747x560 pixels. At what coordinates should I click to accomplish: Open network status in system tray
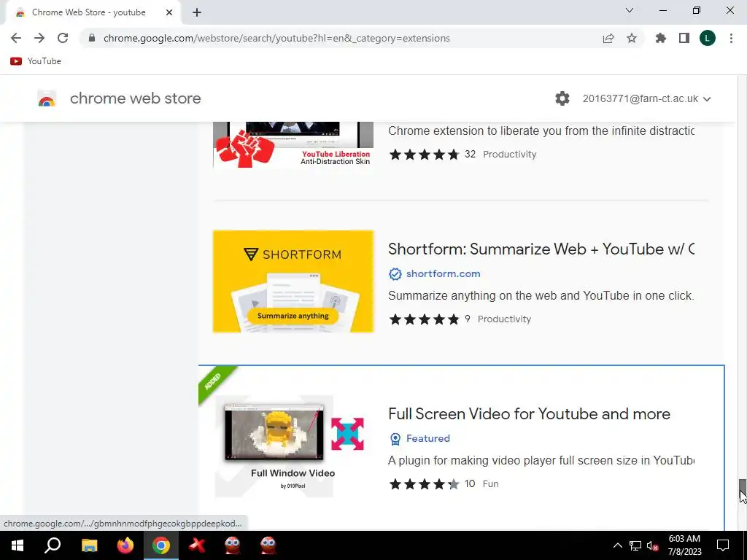pyautogui.click(x=635, y=545)
